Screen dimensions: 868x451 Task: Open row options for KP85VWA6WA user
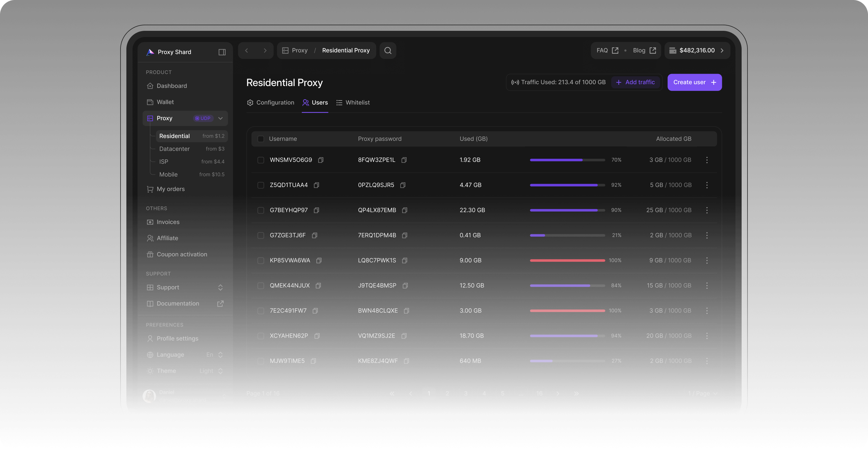click(x=706, y=260)
